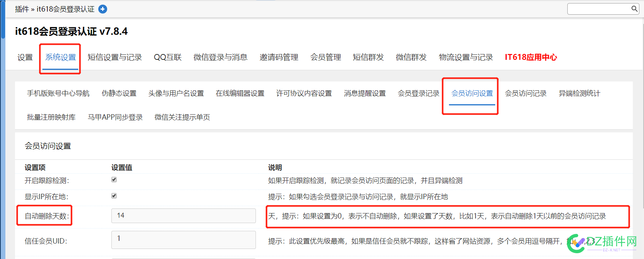Toggle the 开启跟踪检测 checkbox

(x=114, y=179)
